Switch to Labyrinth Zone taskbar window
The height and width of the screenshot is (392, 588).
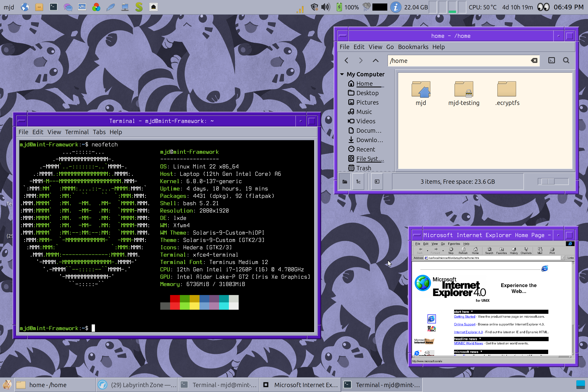pos(137,385)
